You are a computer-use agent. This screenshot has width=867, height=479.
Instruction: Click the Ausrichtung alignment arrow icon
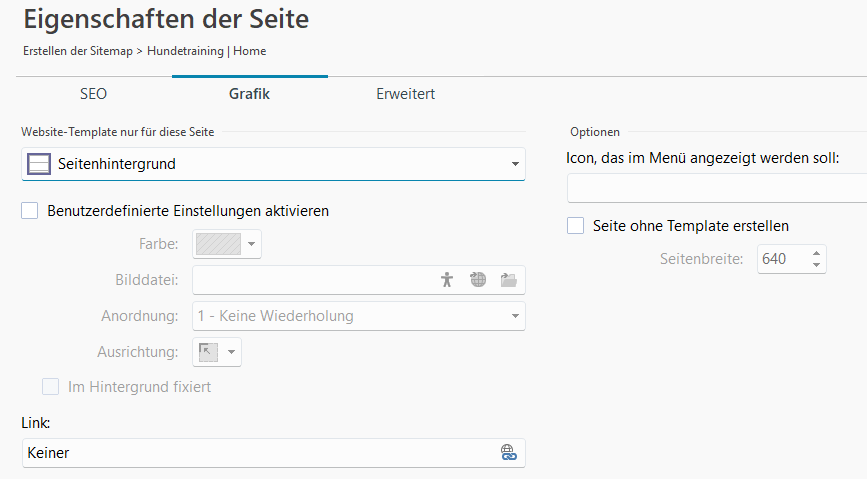(x=208, y=352)
